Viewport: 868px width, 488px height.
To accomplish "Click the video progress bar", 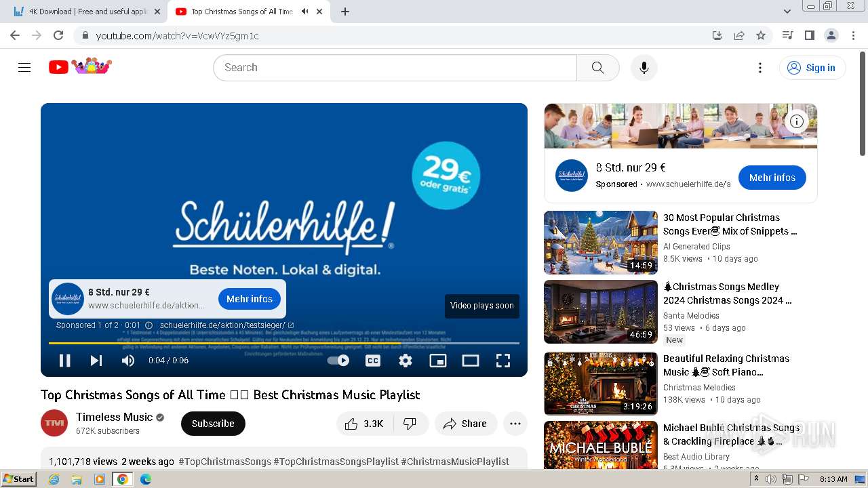I will [284, 344].
